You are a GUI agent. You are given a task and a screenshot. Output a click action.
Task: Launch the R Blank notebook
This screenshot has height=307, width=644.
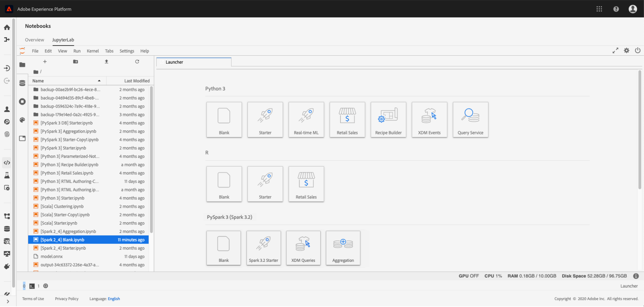point(224,184)
